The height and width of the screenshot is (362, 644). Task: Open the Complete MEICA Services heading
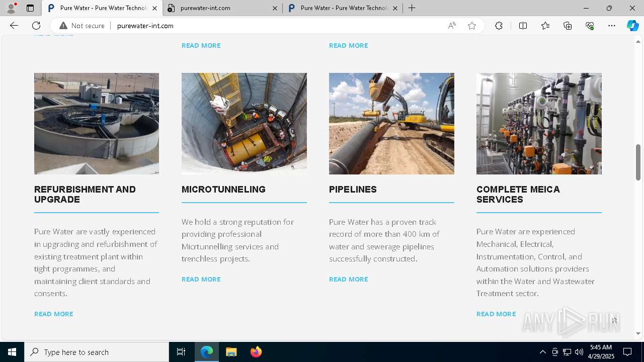click(x=518, y=195)
